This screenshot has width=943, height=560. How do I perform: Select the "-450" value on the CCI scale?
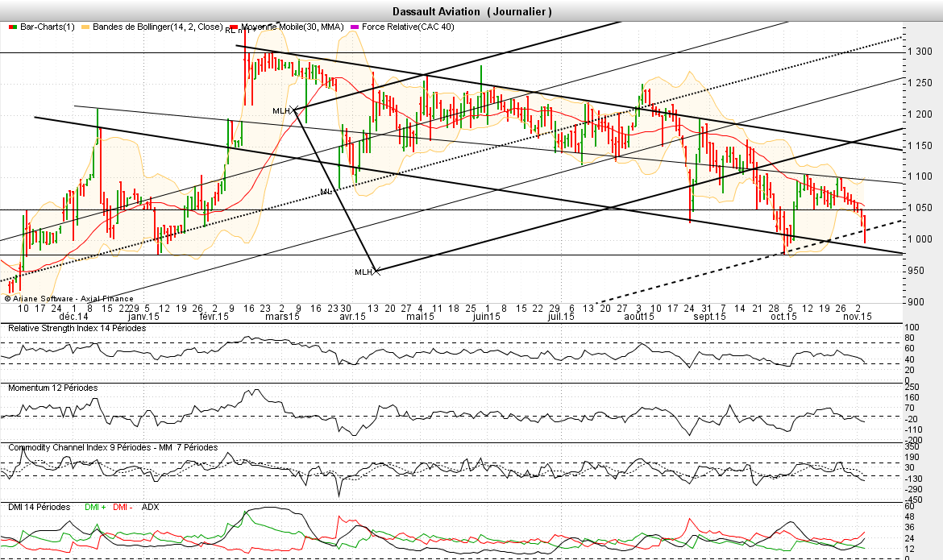912,500
